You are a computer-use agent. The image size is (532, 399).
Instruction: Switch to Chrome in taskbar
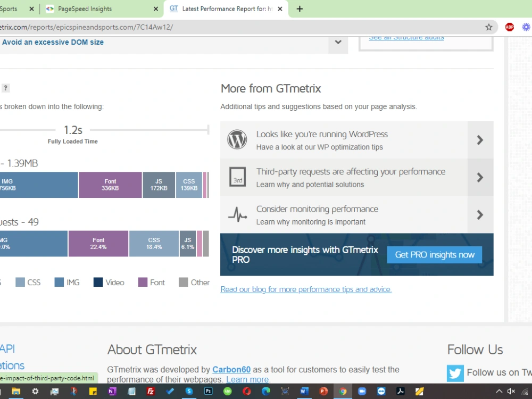(x=343, y=391)
